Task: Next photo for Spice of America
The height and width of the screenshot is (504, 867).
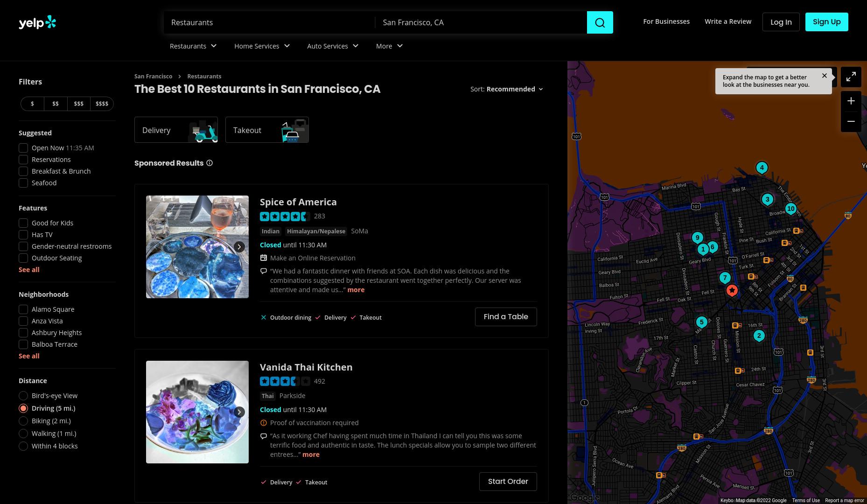Action: coord(239,247)
